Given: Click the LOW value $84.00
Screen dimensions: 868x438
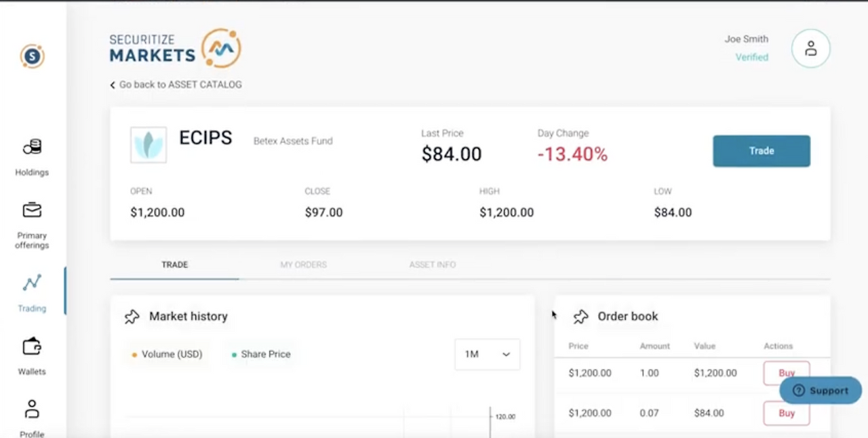Looking at the screenshot, I should point(673,213).
